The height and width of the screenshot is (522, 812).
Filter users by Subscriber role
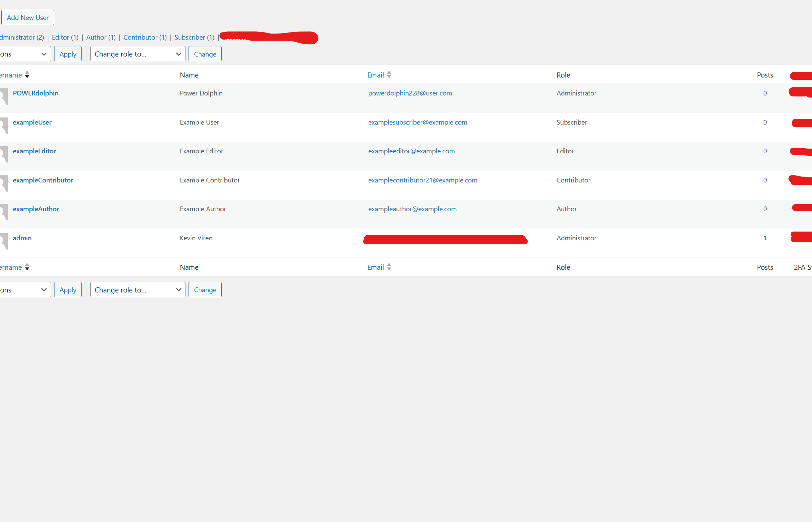coord(190,37)
